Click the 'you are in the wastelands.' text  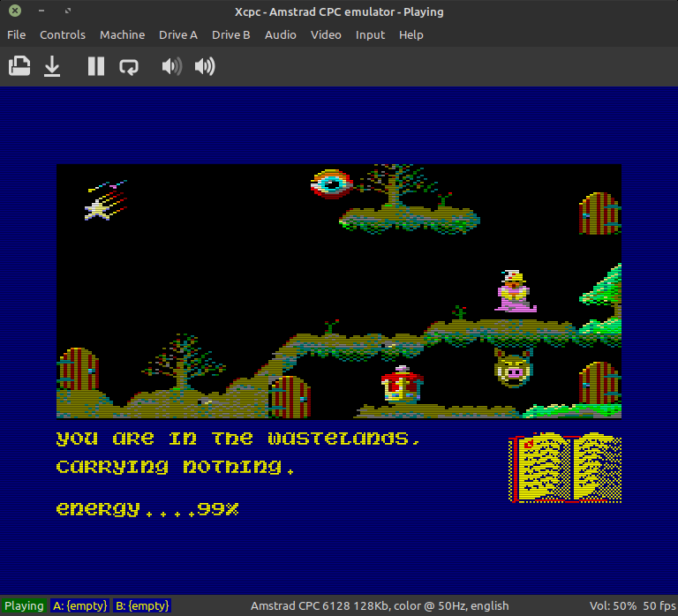point(237,439)
